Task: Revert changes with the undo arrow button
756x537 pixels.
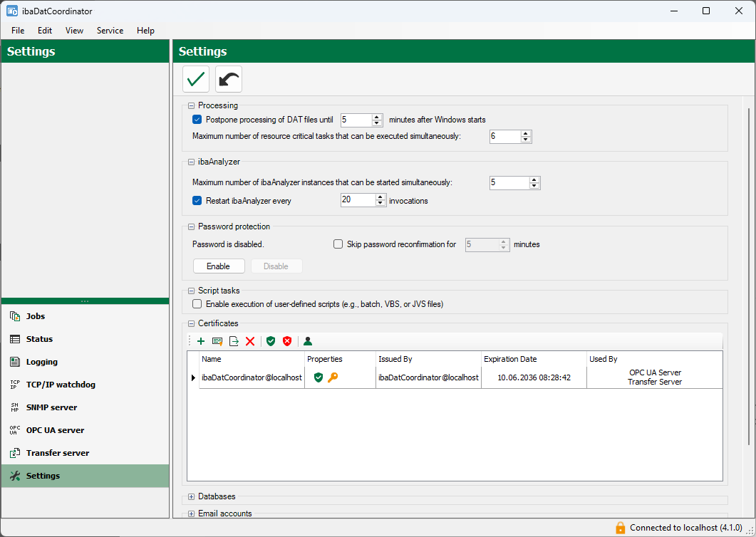Action: [x=229, y=79]
